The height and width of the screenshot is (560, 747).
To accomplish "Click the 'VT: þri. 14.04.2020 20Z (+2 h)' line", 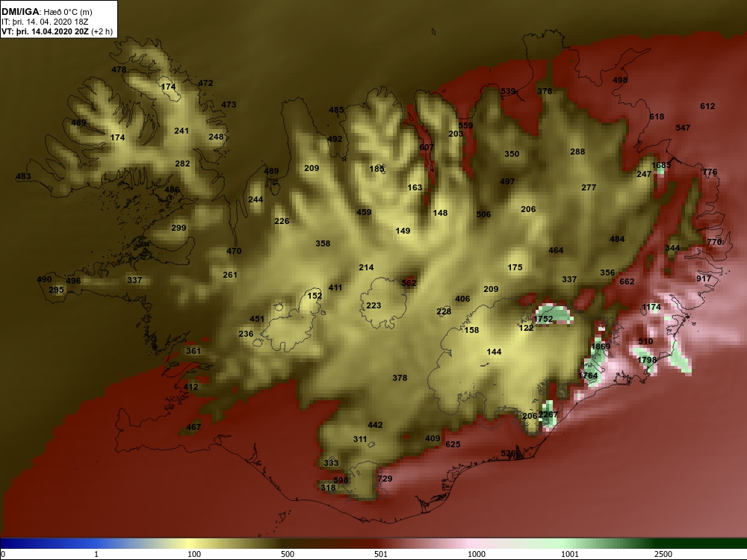I will coord(58,31).
